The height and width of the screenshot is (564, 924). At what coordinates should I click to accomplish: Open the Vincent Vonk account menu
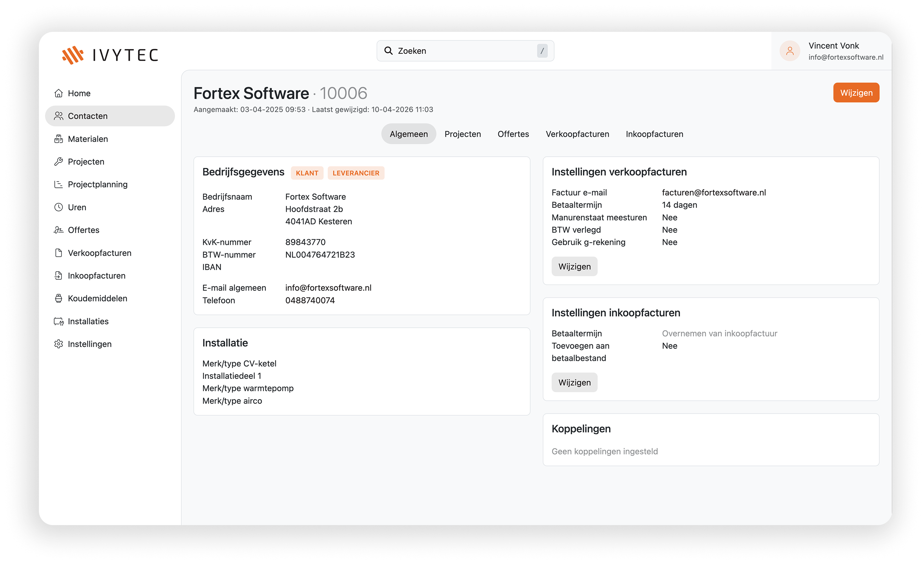pos(831,51)
